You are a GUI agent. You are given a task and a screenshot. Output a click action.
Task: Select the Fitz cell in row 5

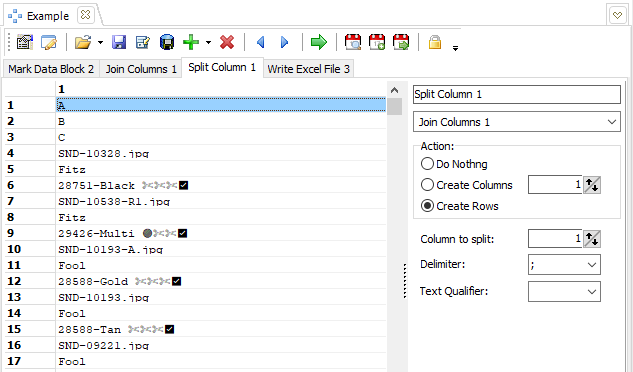tap(221, 169)
